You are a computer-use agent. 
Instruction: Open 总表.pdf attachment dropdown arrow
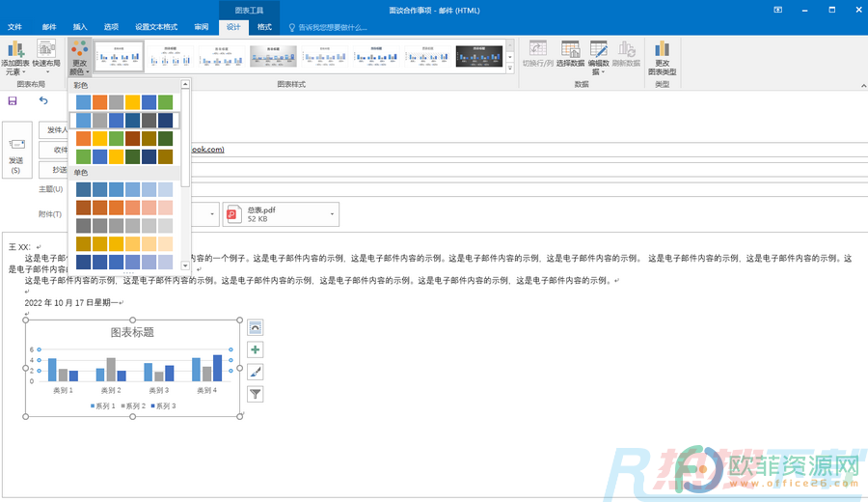332,214
